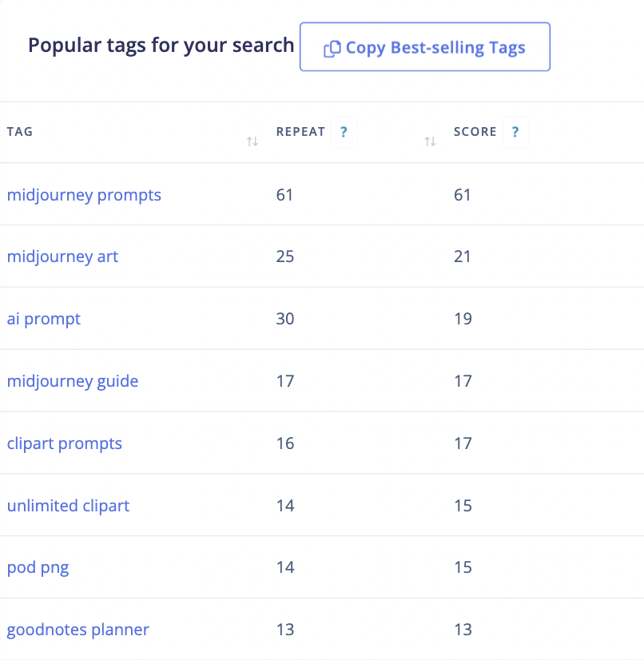Screen dimensions: 644x660
Task: Sort by the Tag column arrows
Action: (252, 141)
